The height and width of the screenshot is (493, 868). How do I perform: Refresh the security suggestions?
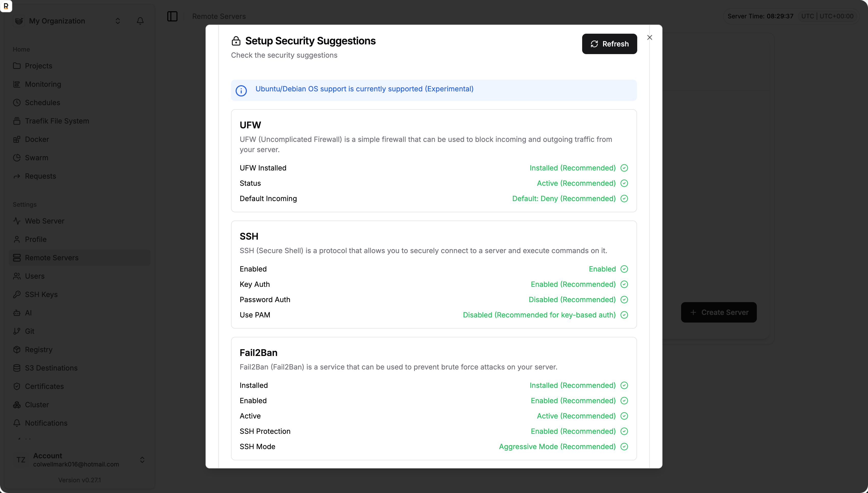point(609,44)
